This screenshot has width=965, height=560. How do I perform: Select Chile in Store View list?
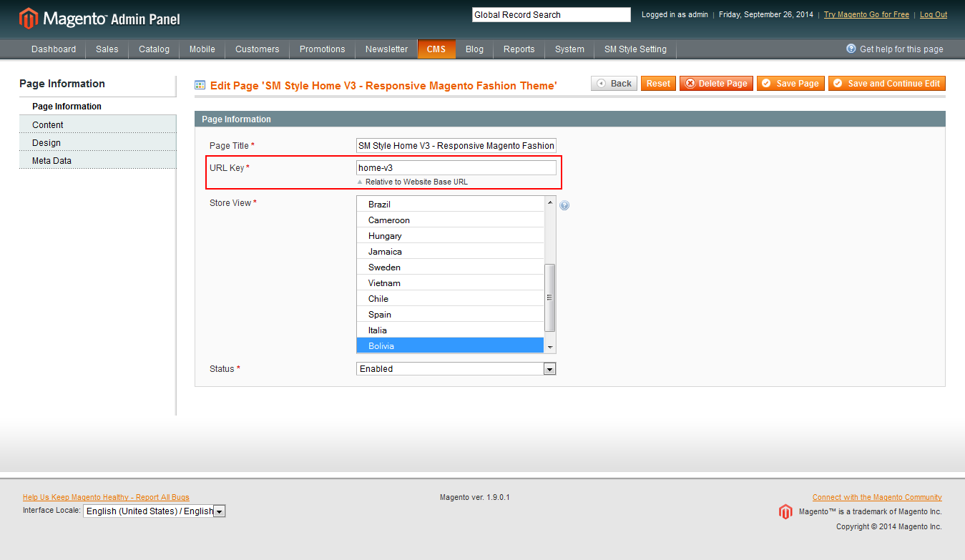[x=451, y=299]
